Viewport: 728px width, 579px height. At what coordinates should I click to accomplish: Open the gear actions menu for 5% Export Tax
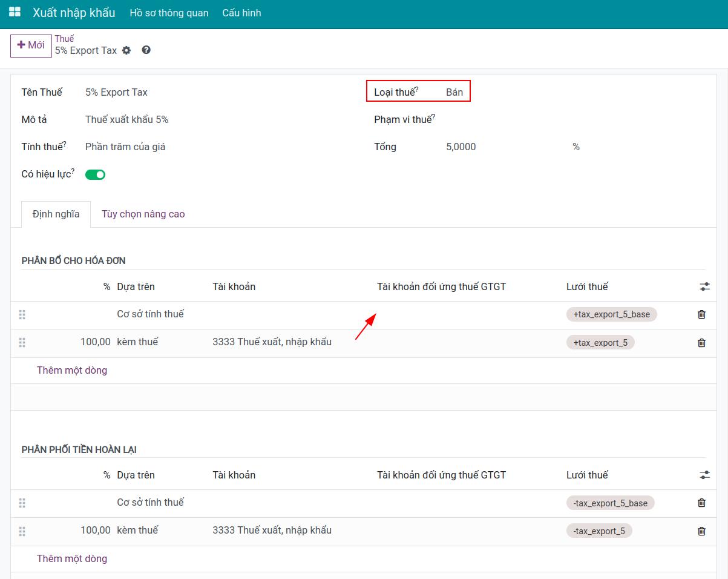point(126,50)
